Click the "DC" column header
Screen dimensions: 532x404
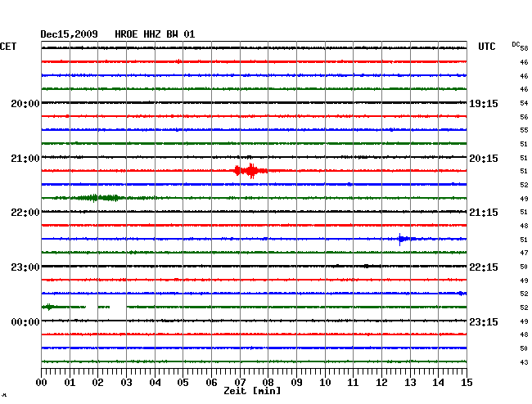click(516, 44)
